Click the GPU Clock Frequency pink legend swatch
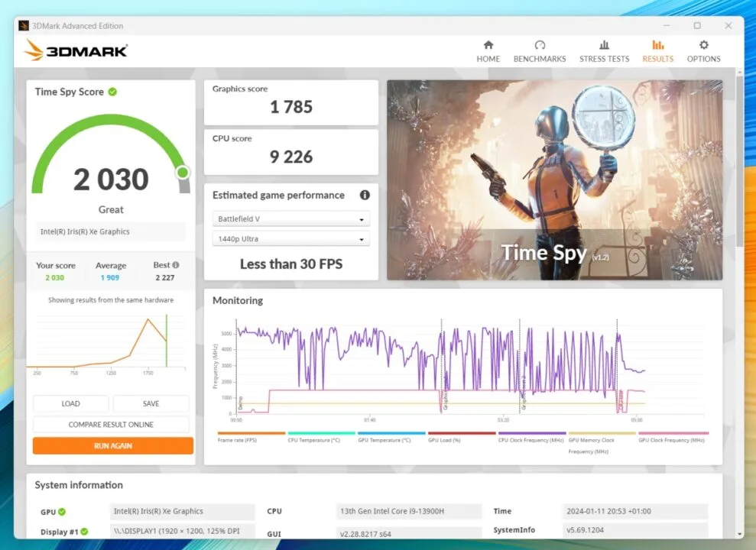The image size is (756, 550). 673,433
